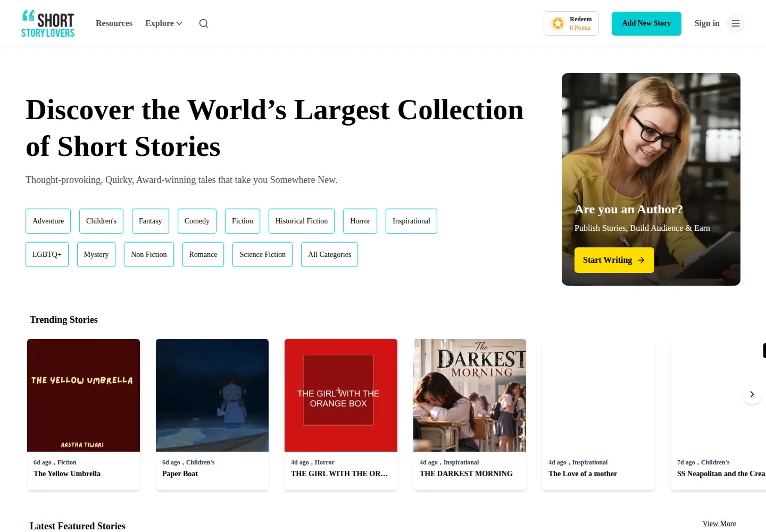
Task: Open the Girl With The Orange Box cover
Action: click(x=341, y=395)
